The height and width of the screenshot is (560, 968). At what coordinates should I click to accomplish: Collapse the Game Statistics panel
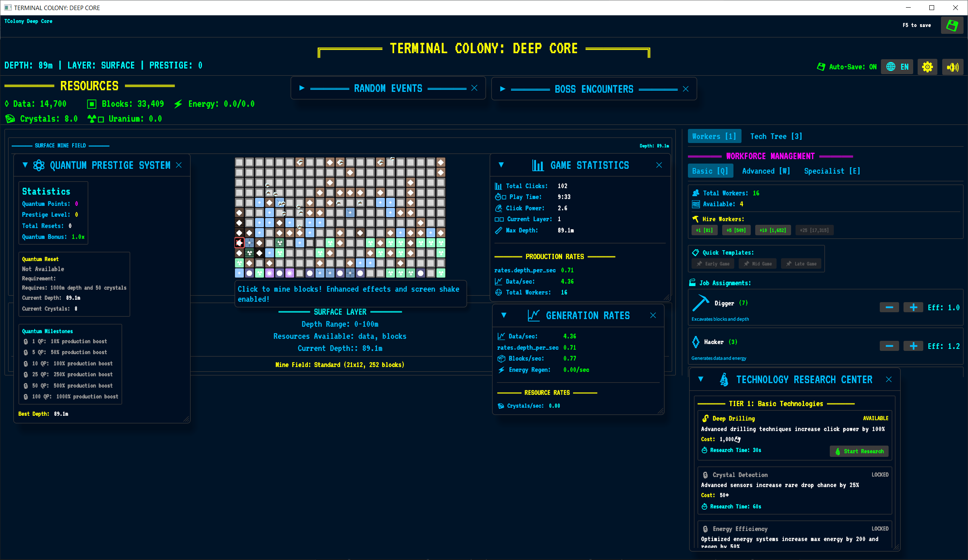pos(501,165)
